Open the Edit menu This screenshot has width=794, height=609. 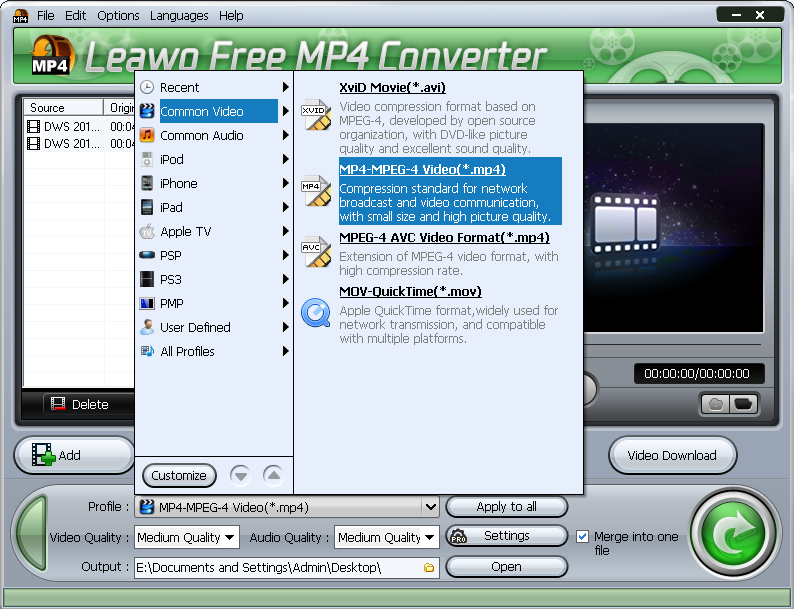pos(75,16)
